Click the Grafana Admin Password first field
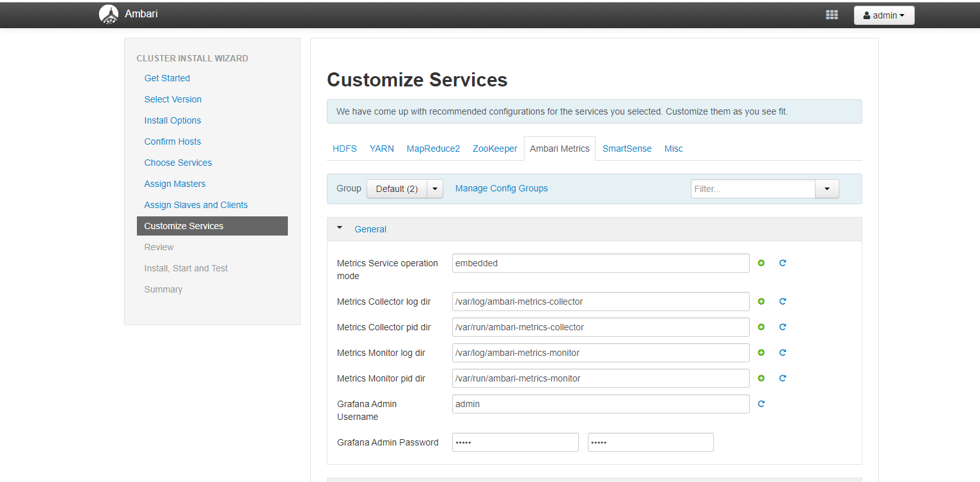Viewport: 980px width, 482px height. 516,442
